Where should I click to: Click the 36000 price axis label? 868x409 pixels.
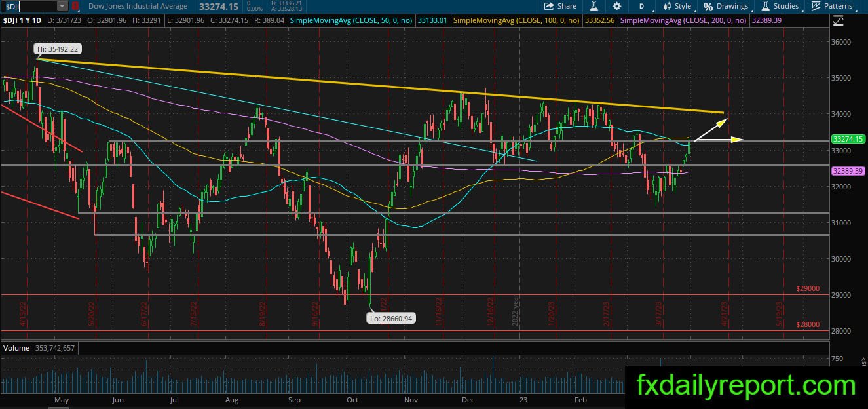coord(841,42)
